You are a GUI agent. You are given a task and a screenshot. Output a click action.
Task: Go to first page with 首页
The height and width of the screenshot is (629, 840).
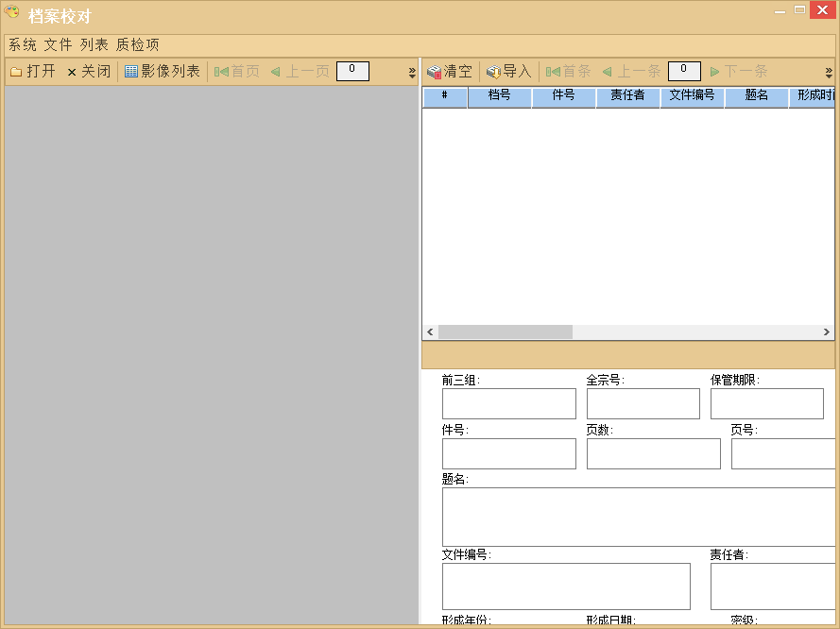(x=237, y=71)
